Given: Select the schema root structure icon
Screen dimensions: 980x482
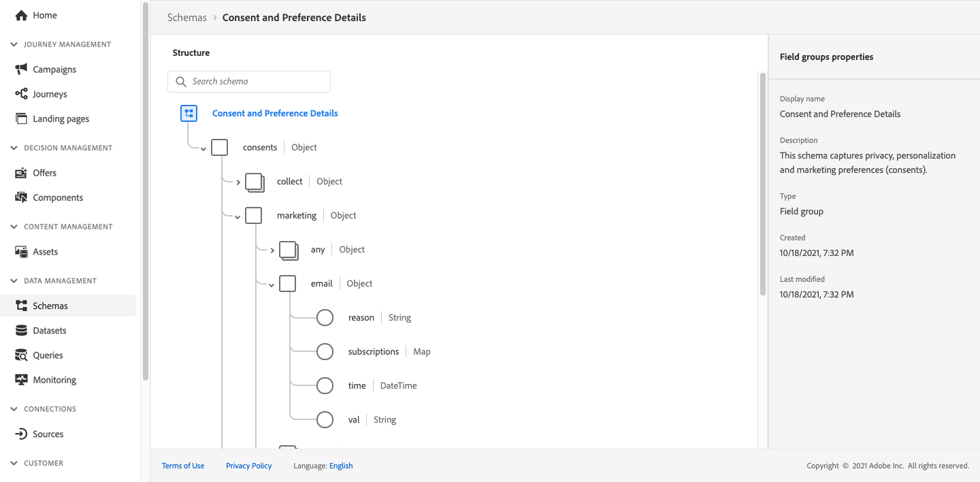Looking at the screenshot, I should [189, 114].
